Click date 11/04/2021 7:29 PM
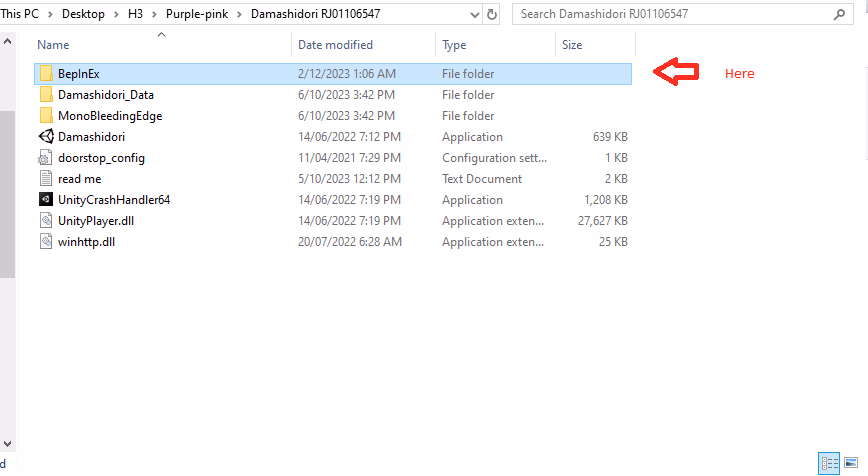 click(349, 158)
